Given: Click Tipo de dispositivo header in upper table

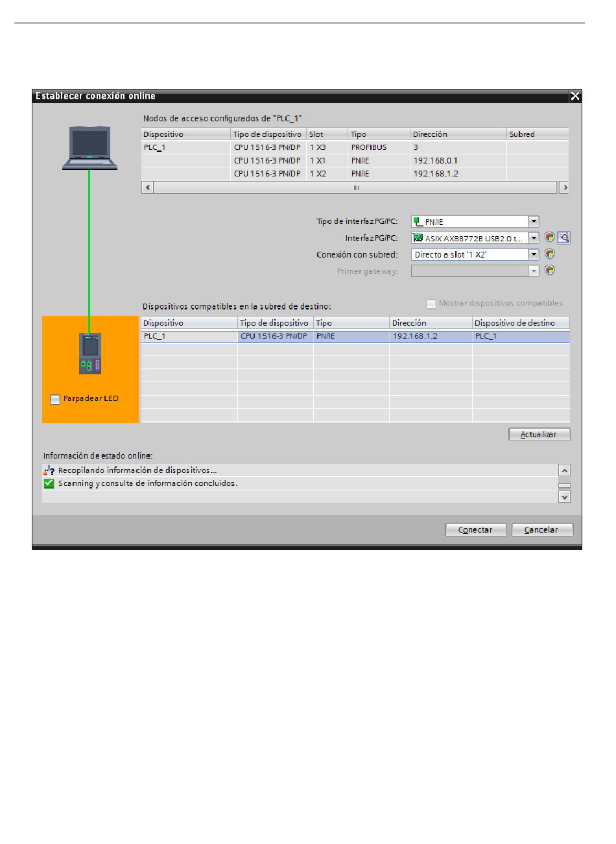Looking at the screenshot, I should click(x=268, y=134).
